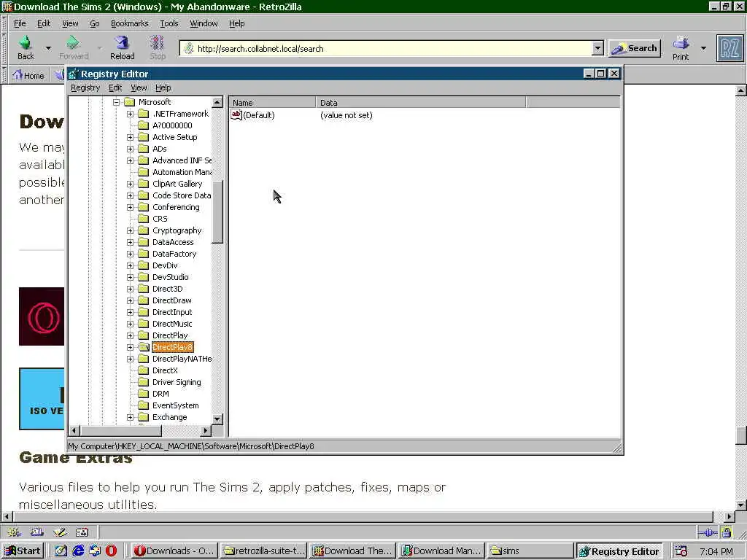The image size is (747, 560).
Task: Click the Navigator component icon in status bar
Action: (13, 532)
